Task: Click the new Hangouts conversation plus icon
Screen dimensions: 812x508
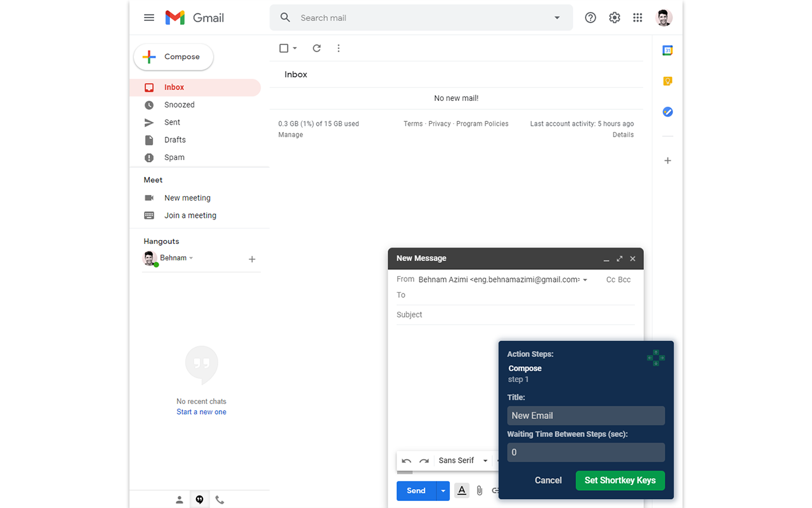Action: (x=252, y=259)
